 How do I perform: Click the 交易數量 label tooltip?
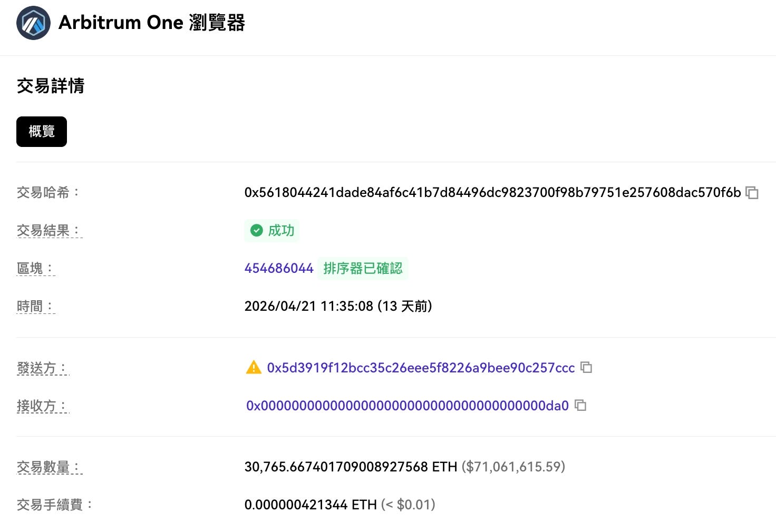click(x=50, y=467)
